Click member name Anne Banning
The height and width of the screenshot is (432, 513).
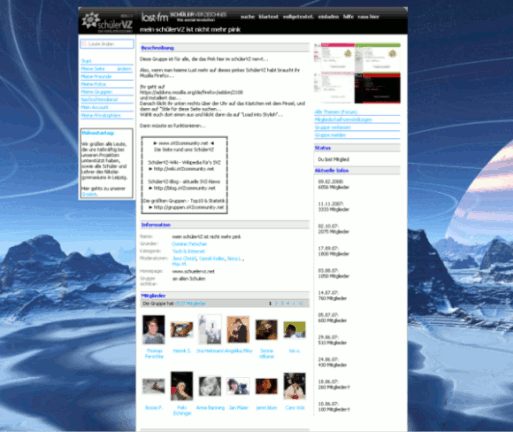pos(210,408)
